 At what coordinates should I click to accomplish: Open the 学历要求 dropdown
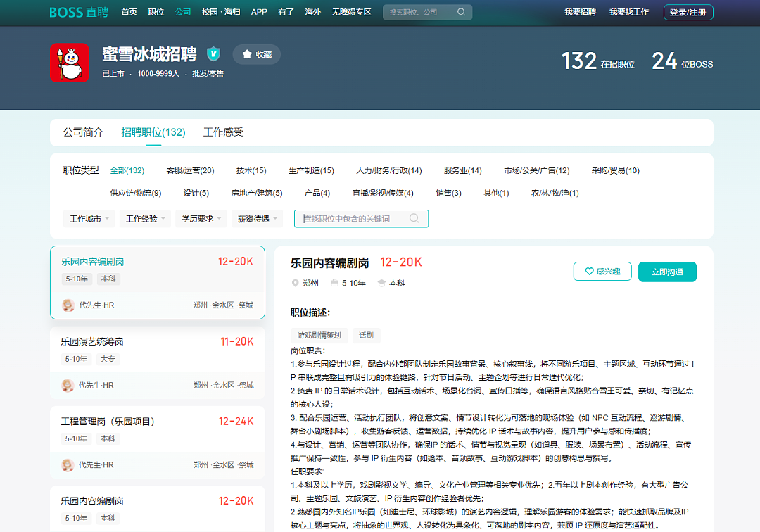pos(201,219)
